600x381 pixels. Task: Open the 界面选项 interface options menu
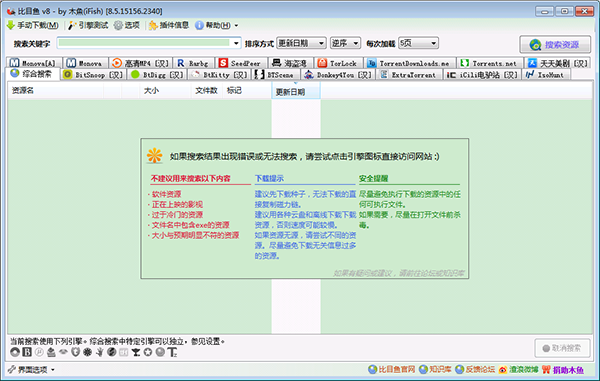click(x=31, y=370)
